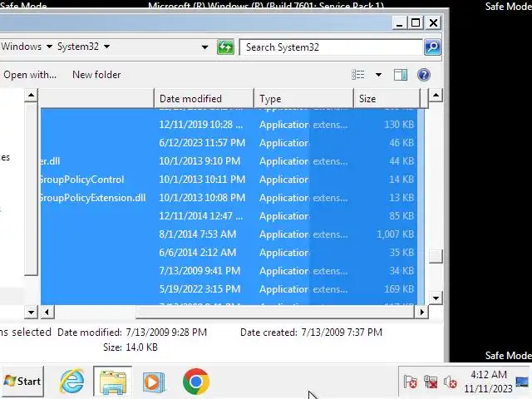Click the 1,007 KB size cell
Image resolution: width=532 pixels, height=399 pixels.
396,234
